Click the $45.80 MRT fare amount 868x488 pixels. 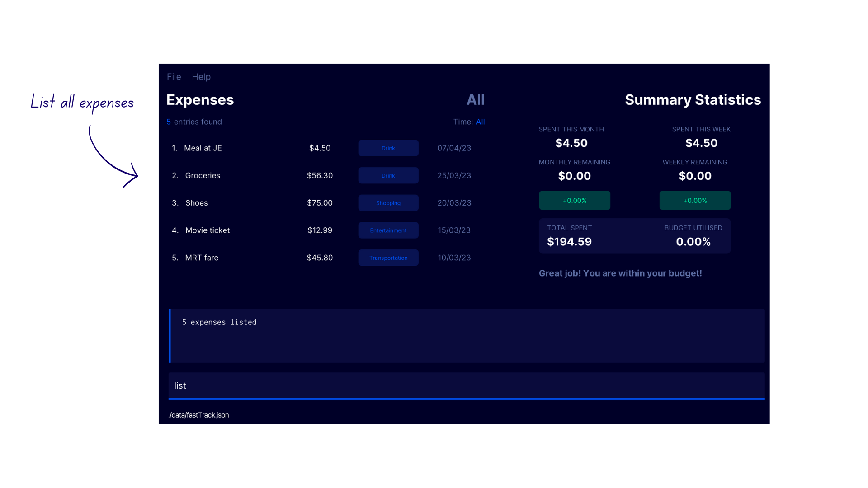click(320, 258)
